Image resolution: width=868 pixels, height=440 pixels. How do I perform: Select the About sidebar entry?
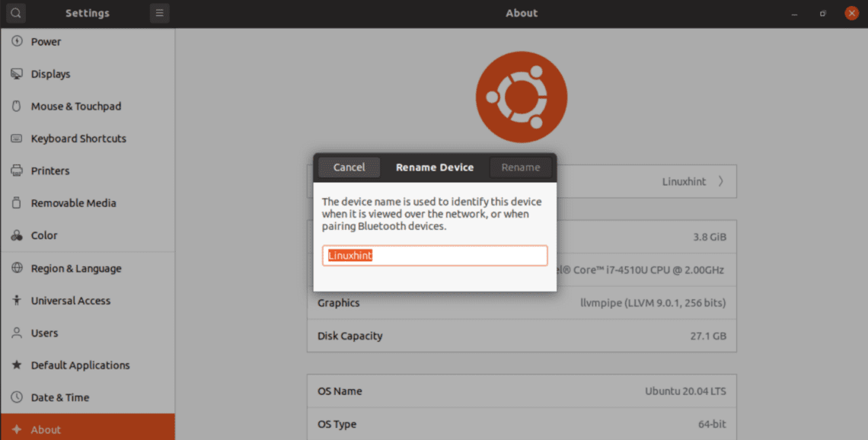[x=88, y=427]
